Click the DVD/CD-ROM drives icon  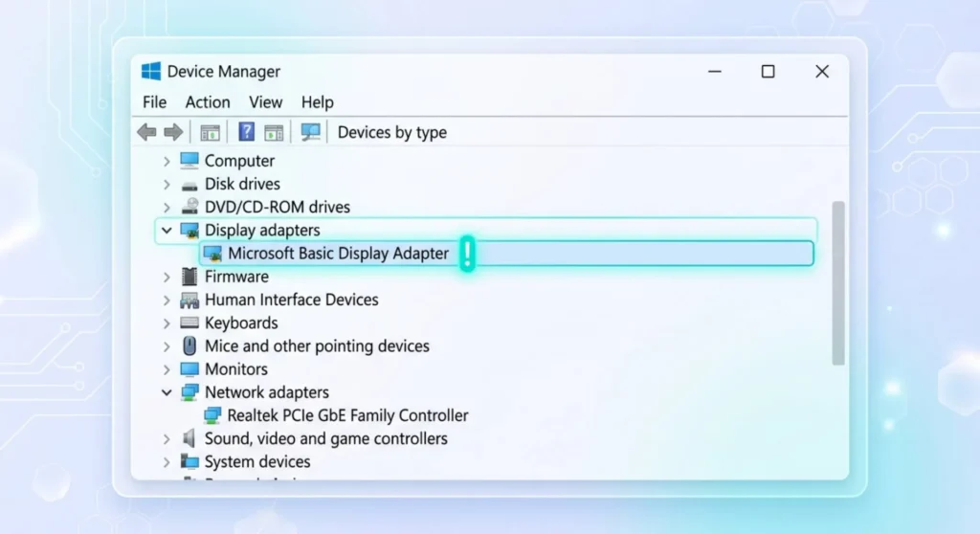tap(189, 207)
